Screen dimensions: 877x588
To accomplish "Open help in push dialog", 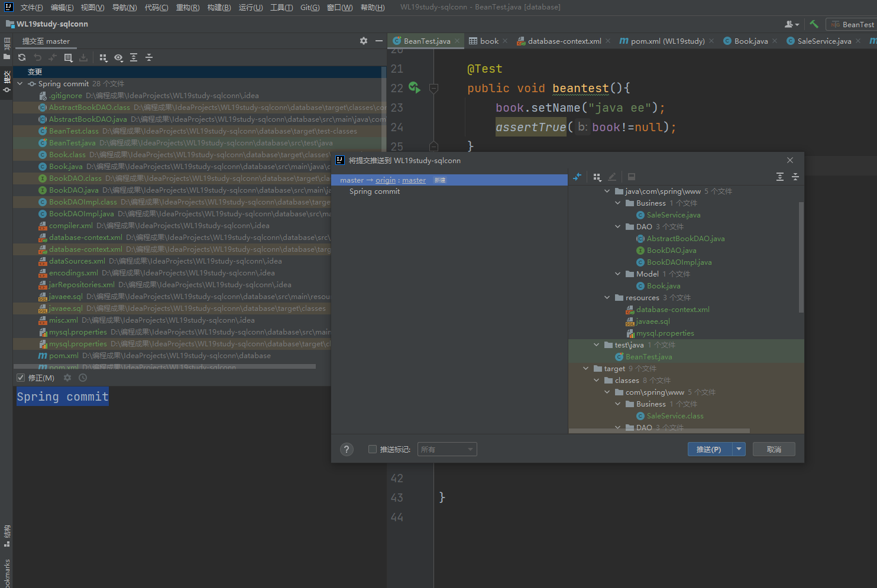I will click(347, 449).
